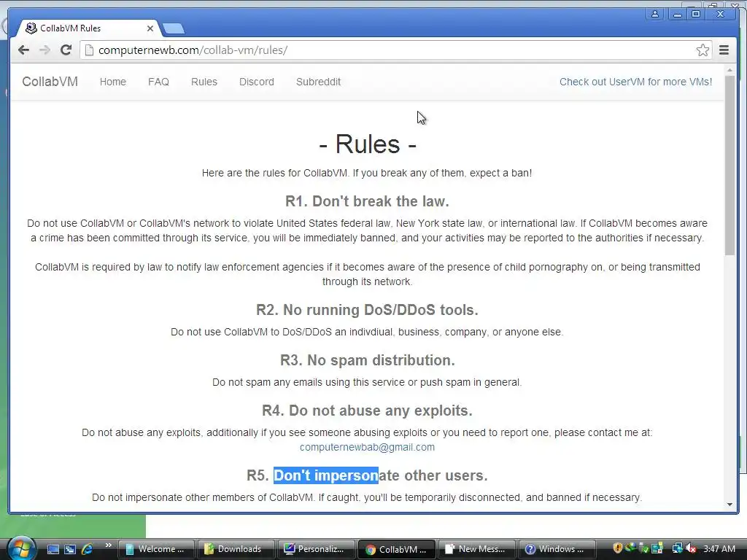Open the Chrome user profile button

pyautogui.click(x=655, y=15)
